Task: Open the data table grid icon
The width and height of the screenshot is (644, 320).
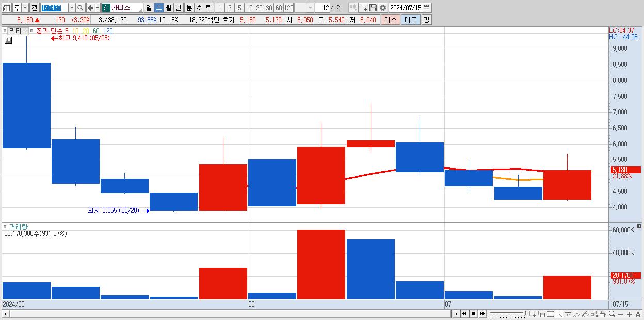Action: point(8,40)
